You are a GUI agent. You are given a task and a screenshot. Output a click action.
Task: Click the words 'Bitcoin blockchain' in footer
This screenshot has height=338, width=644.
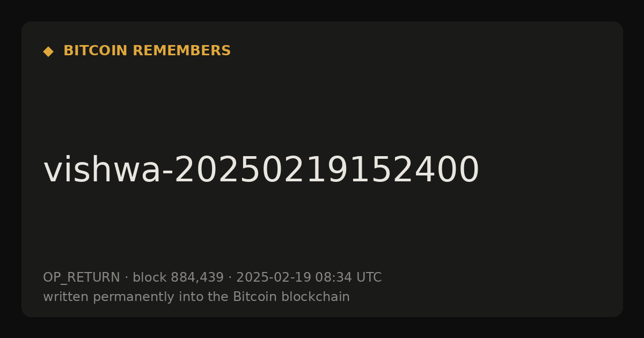[x=291, y=297]
